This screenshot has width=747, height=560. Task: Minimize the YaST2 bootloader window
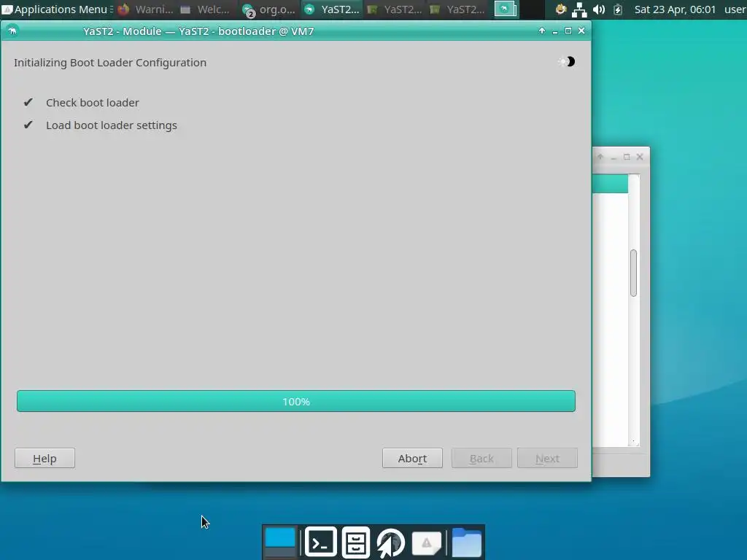(x=555, y=31)
